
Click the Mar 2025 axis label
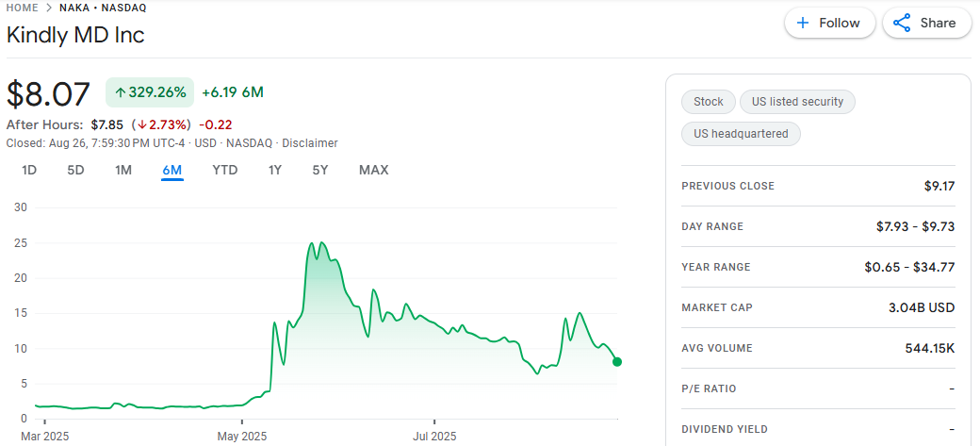45,436
